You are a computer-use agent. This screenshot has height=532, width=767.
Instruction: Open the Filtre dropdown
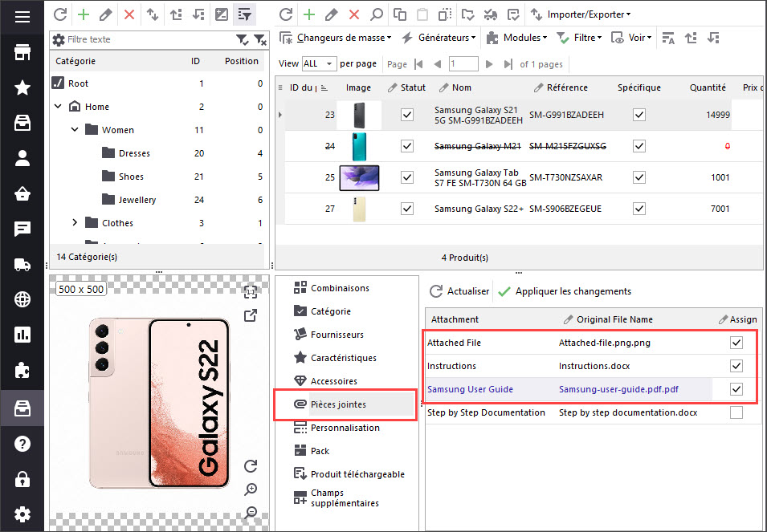coord(580,38)
